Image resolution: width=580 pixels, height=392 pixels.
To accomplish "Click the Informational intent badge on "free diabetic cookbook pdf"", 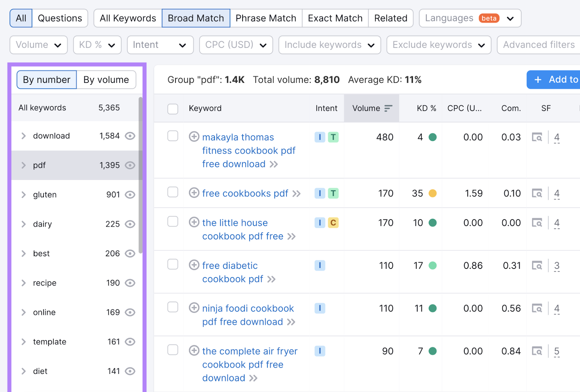I will click(x=320, y=266).
